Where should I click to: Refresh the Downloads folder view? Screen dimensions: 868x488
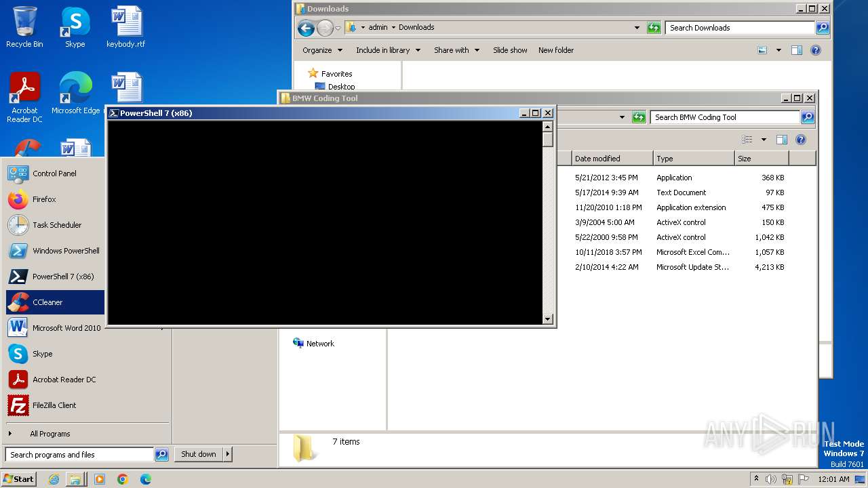tap(654, 28)
